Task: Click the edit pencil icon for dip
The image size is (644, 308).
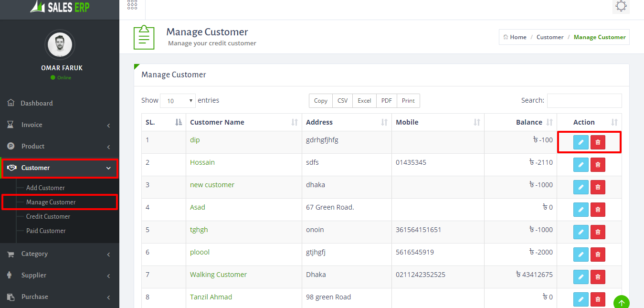Action: click(x=581, y=142)
